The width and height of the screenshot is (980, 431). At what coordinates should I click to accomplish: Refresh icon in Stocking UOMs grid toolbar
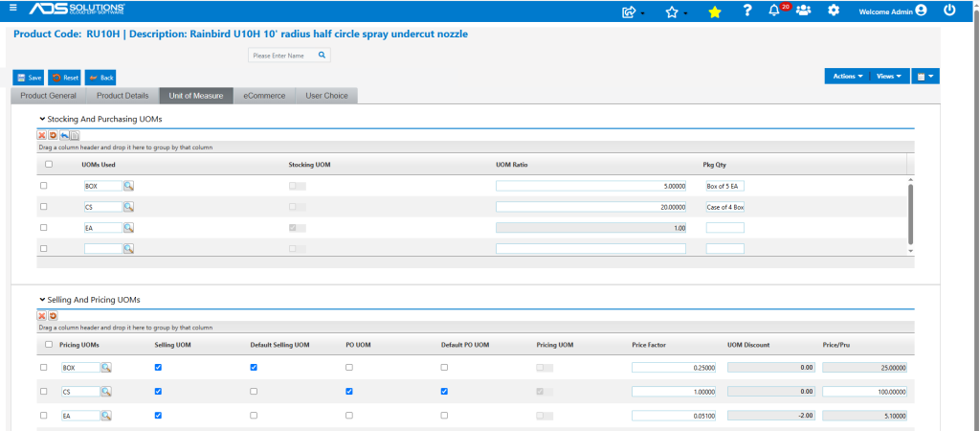[x=54, y=135]
